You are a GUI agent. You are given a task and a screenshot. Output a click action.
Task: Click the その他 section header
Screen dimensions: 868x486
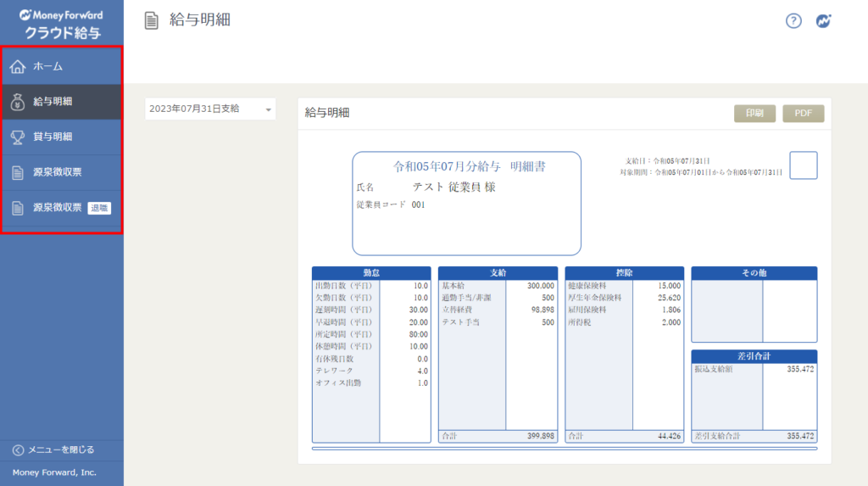(x=754, y=272)
